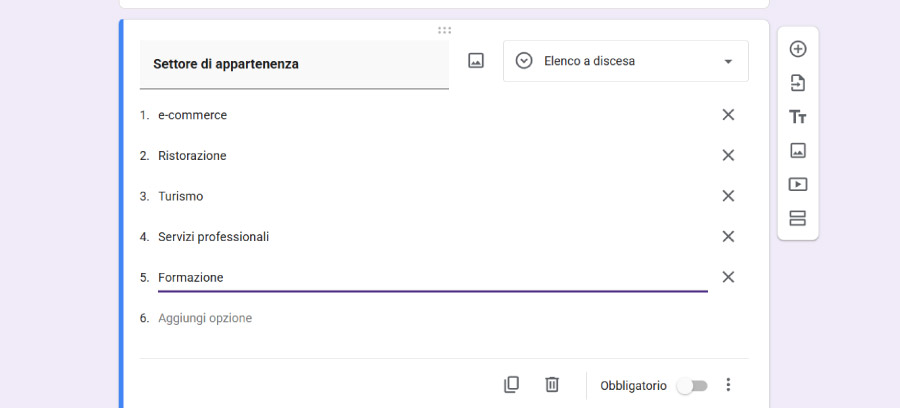Insert an image from sidebar toolbar

click(798, 151)
